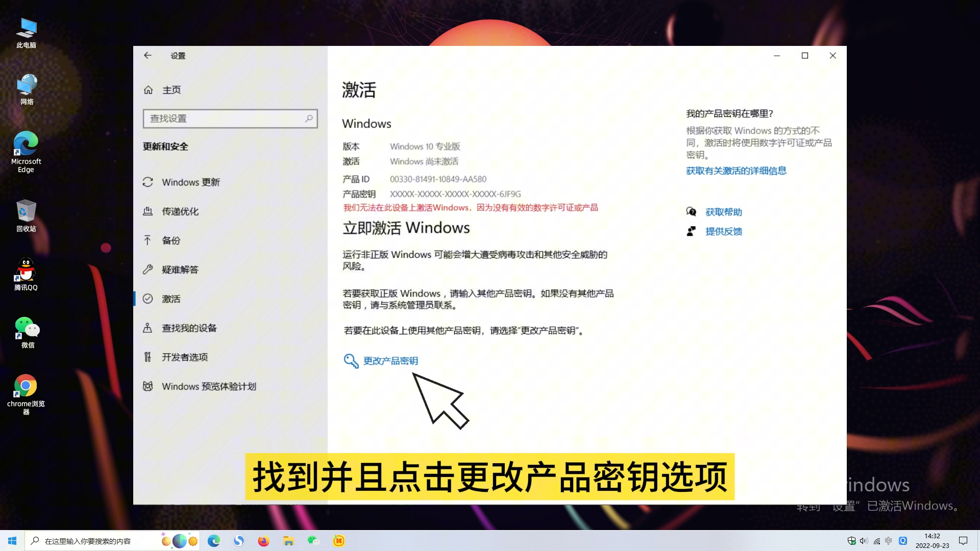Open 获取有关激活的详细信息 link

click(x=736, y=171)
